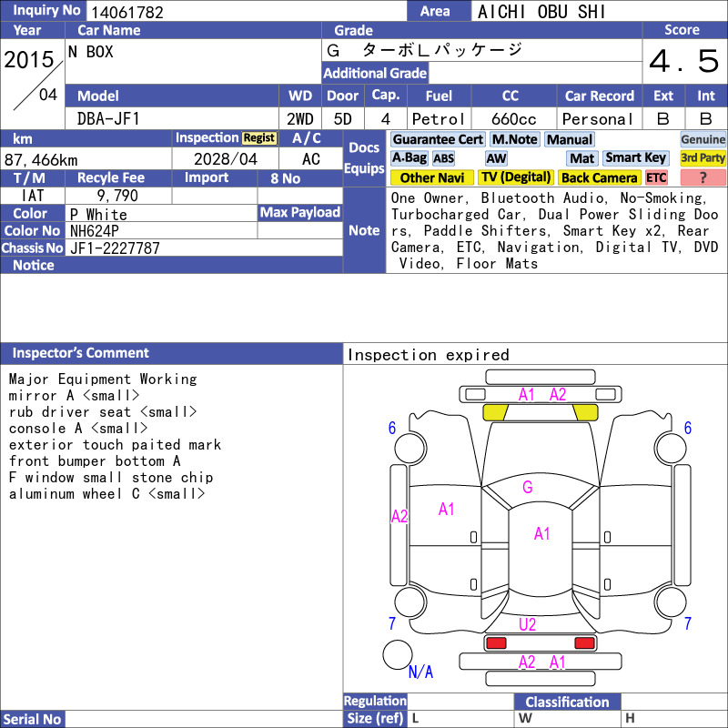Select the red ETC badge
The image size is (728, 728).
coord(656,177)
